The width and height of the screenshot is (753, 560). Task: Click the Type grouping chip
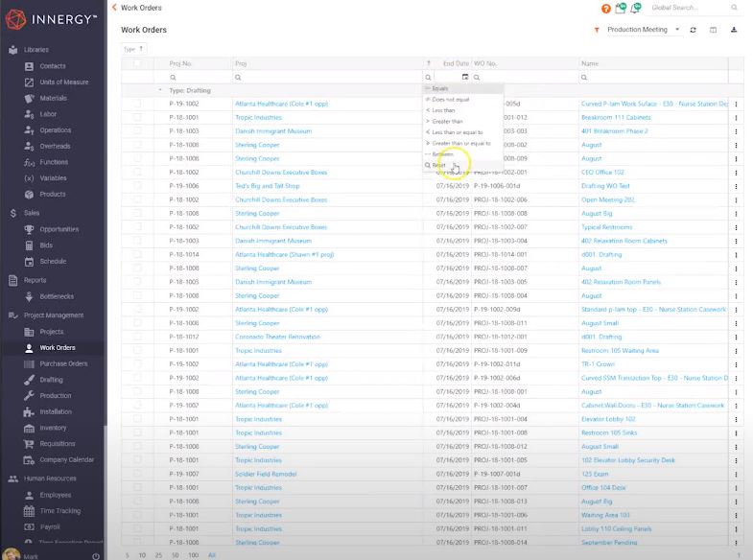coord(133,49)
